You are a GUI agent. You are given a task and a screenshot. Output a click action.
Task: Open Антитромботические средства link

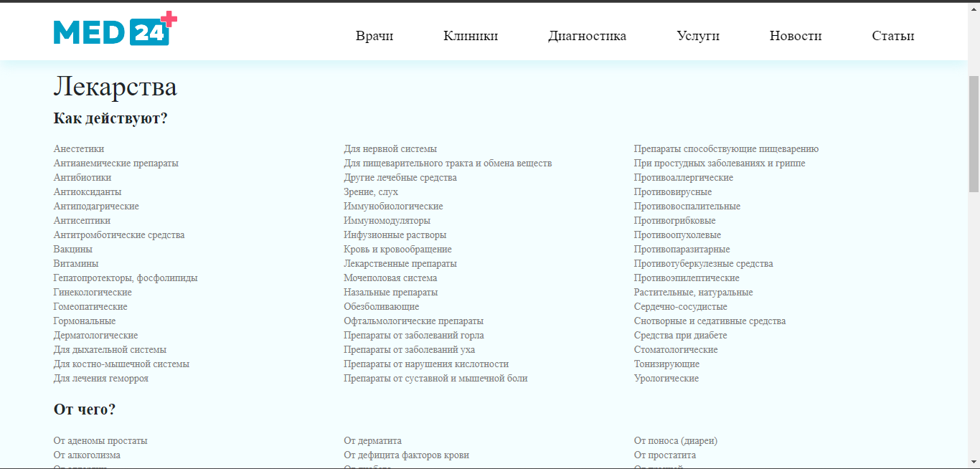point(119,235)
